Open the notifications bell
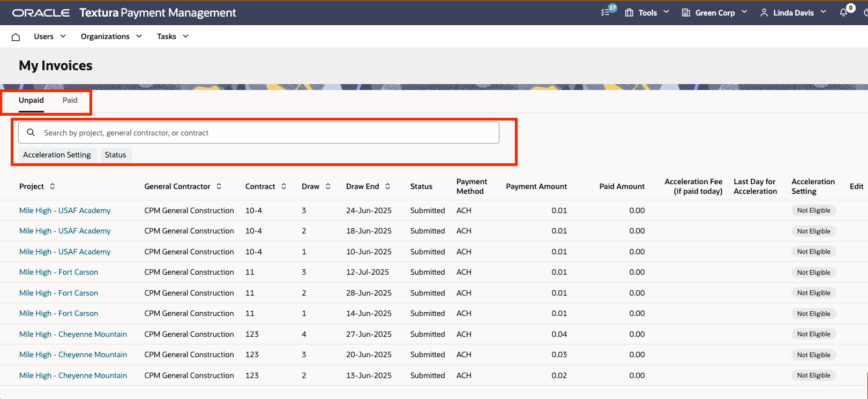The height and width of the screenshot is (399, 868). coord(844,12)
